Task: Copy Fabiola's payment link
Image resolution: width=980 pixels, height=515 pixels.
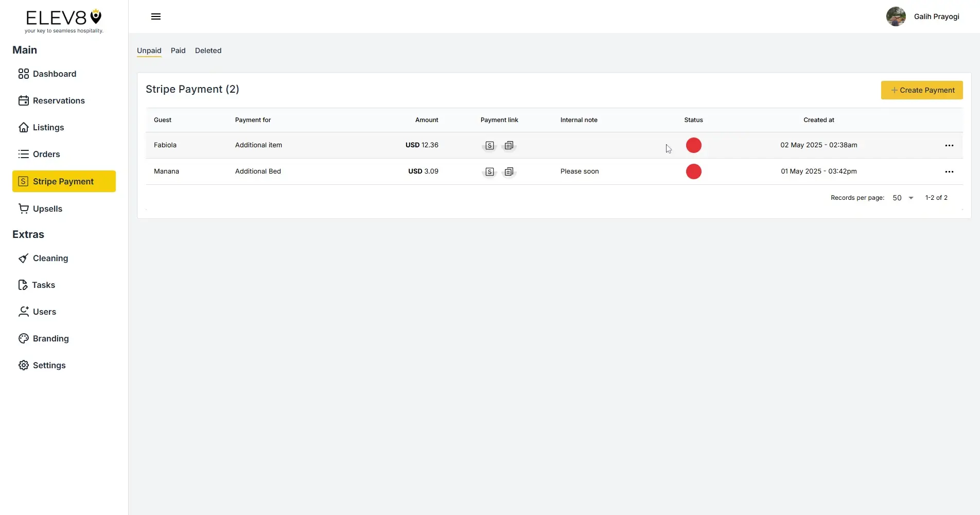Action: [x=509, y=145]
